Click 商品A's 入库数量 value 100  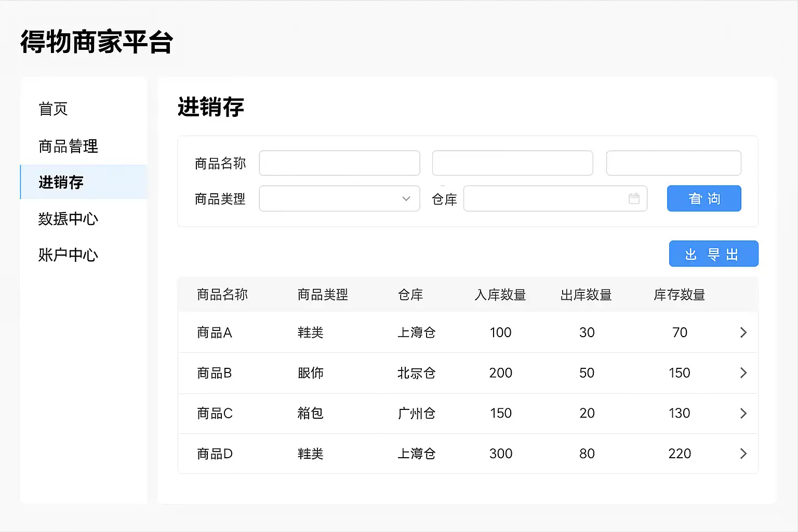coord(501,332)
